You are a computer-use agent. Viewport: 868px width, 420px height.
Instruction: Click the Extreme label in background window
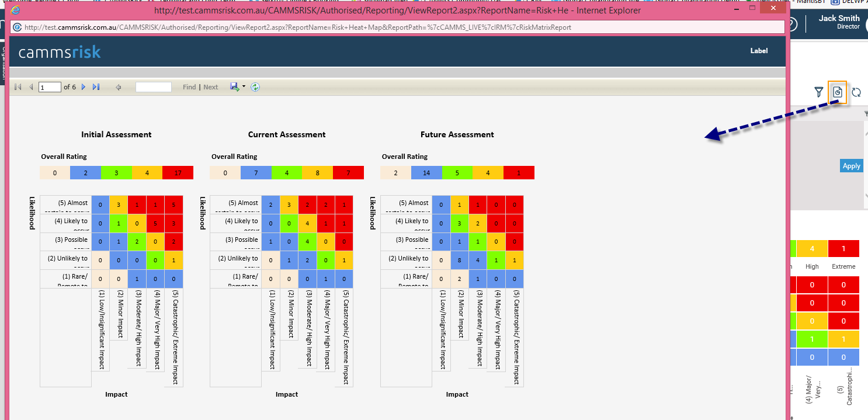click(843, 266)
